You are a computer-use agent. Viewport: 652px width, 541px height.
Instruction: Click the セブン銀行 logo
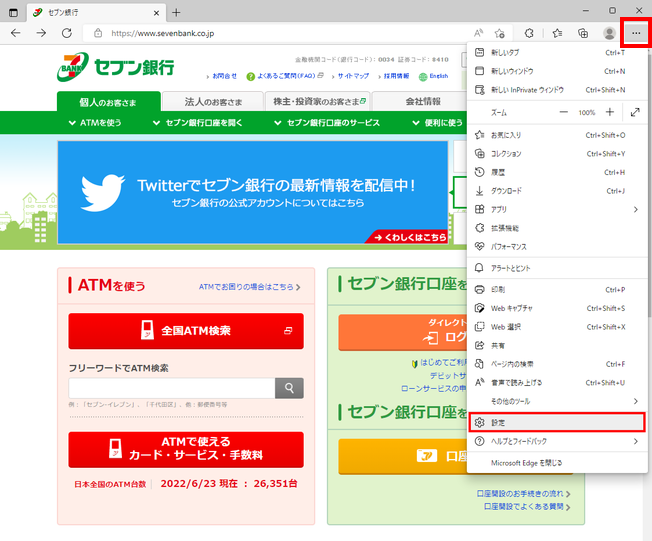pyautogui.click(x=116, y=67)
